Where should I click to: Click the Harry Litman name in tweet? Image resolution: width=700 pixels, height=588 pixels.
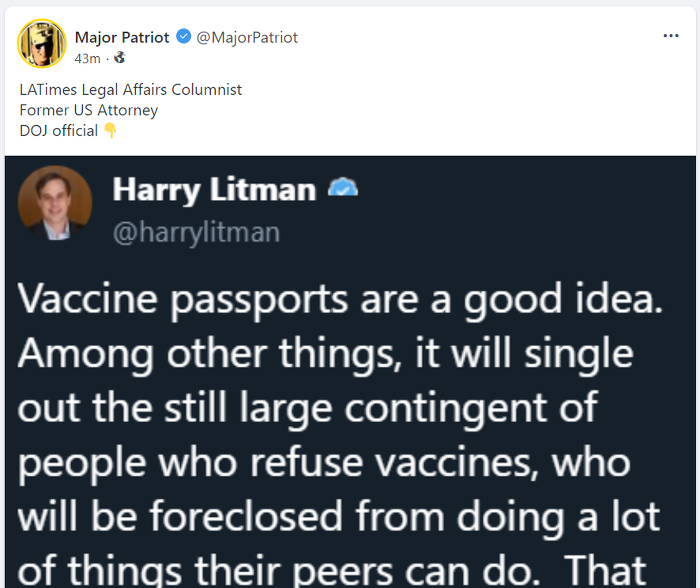pos(214,189)
